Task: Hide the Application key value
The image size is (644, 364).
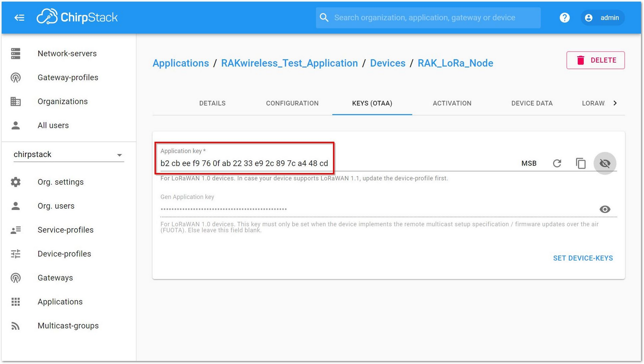Action: 605,163
